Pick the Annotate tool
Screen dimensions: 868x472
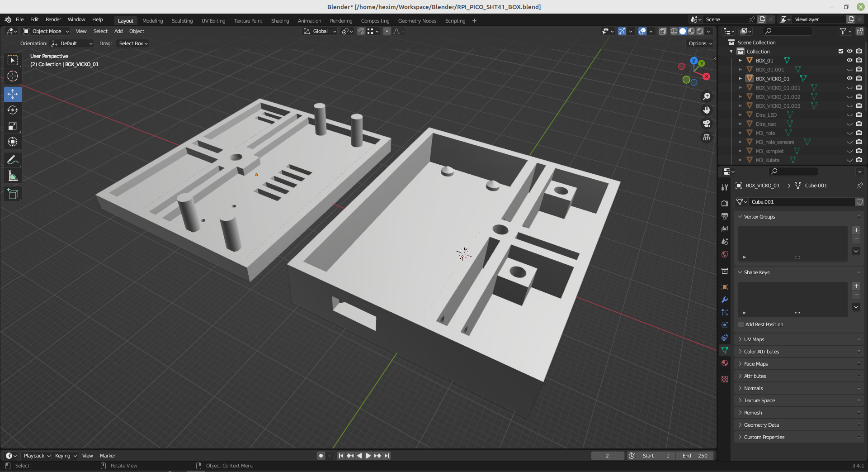click(x=13, y=160)
